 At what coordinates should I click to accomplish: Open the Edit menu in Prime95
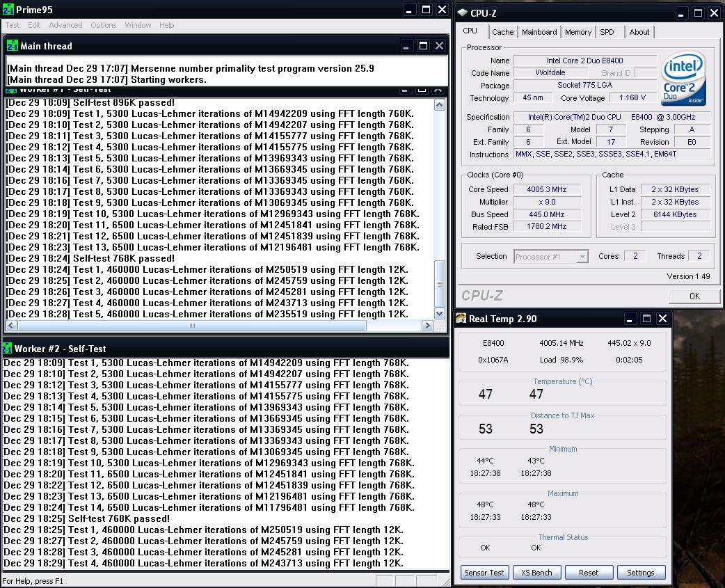[x=34, y=25]
